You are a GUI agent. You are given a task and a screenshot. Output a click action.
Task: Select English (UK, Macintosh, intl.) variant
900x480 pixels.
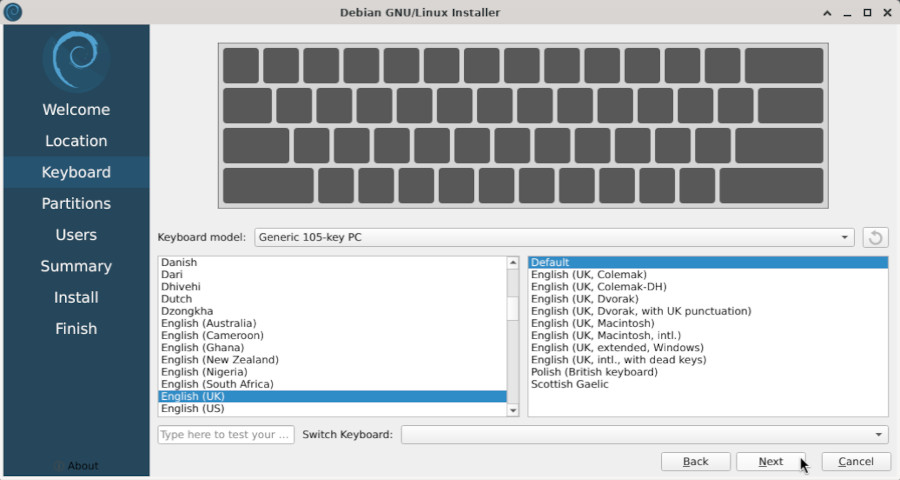coord(708,335)
